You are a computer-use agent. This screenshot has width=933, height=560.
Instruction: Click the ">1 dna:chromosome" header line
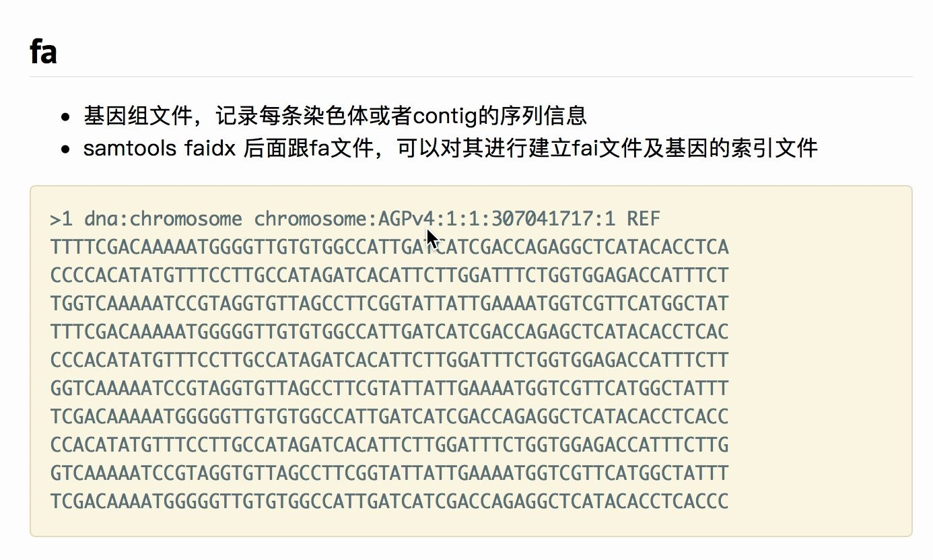(x=355, y=219)
